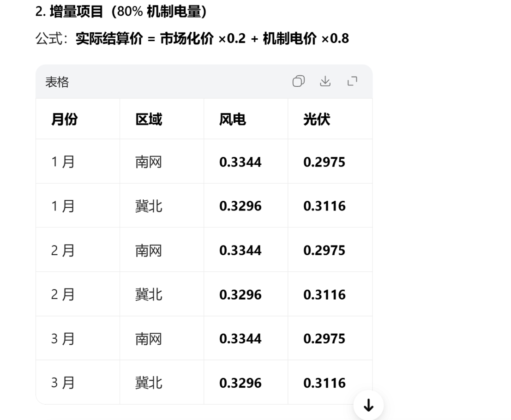The width and height of the screenshot is (511, 420).
Task: Click the 表格 label in table header
Action: (57, 82)
